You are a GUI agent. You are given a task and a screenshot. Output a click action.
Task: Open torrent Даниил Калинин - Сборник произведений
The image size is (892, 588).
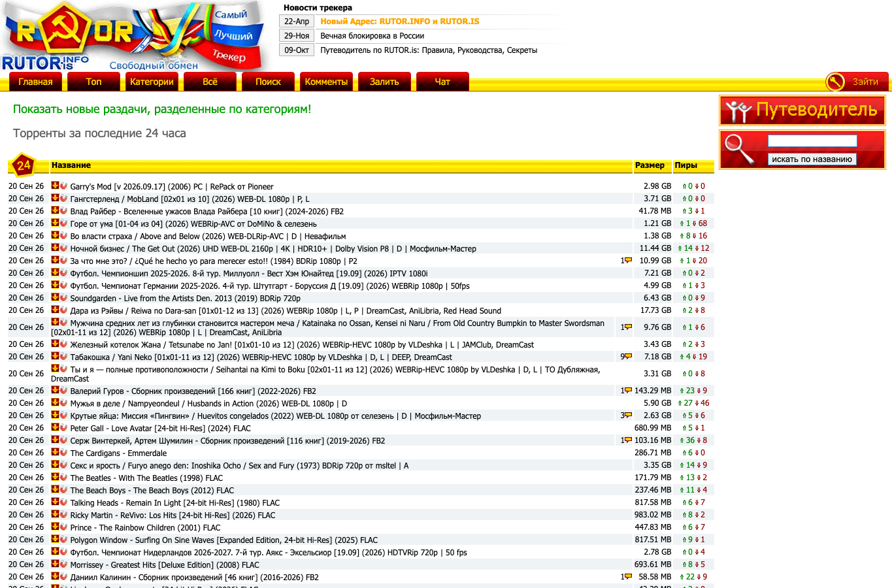[194, 578]
